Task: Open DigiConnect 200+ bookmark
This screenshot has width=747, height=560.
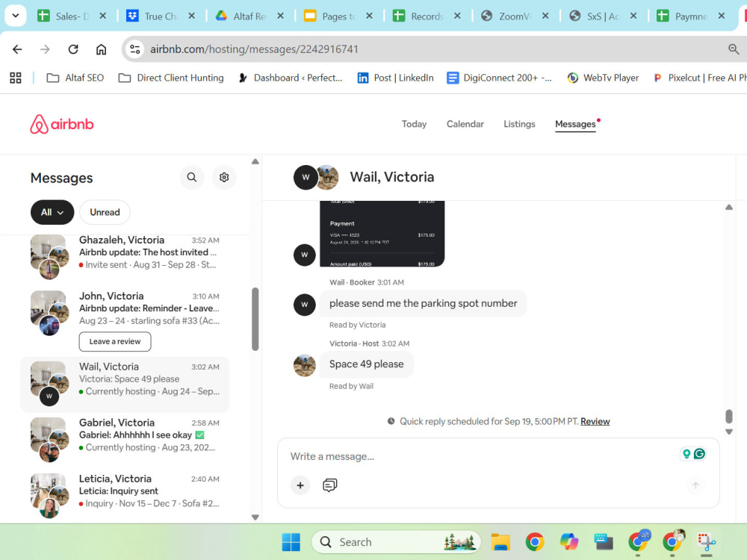Action: pos(499,78)
